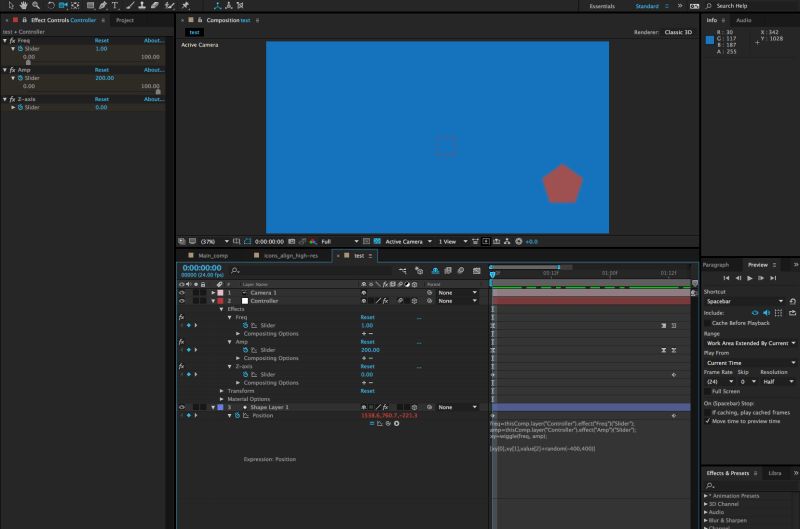Open Play From Current Time dropdown
This screenshot has height=529, width=800.
[x=751, y=363]
